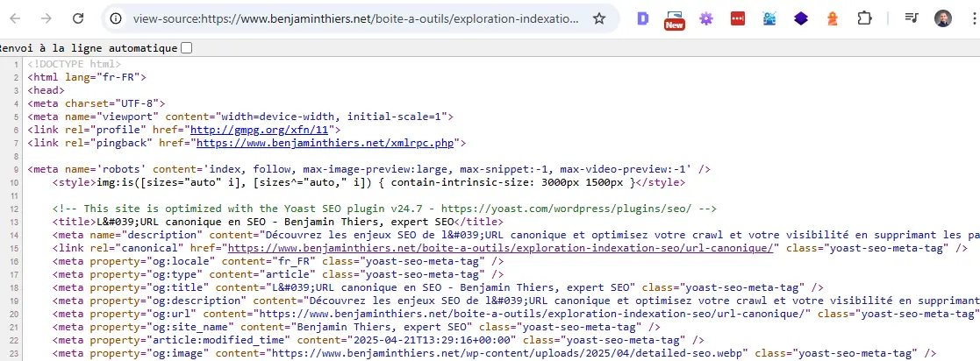Open the Extensions puzzle piece menu
This screenshot has width=980, height=361.
863,18
